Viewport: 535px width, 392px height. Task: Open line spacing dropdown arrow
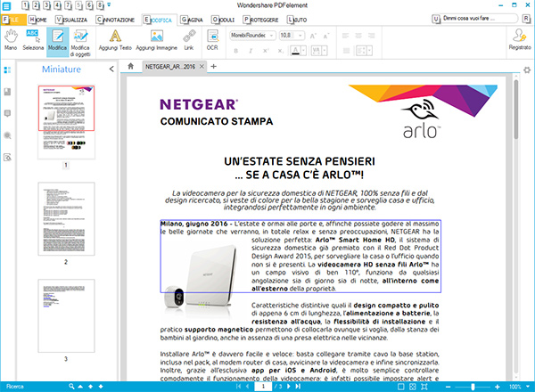click(x=370, y=51)
